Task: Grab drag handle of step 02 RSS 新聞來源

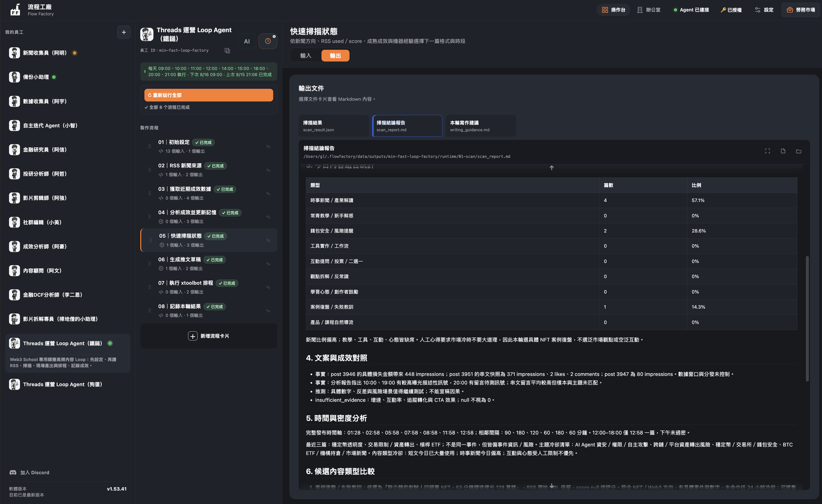Action: coord(150,170)
